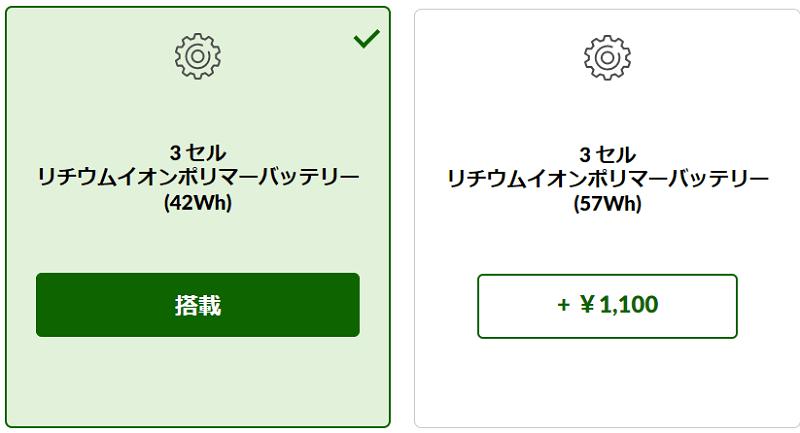Choose the + ¥1,100 upgrade button

click(607, 306)
